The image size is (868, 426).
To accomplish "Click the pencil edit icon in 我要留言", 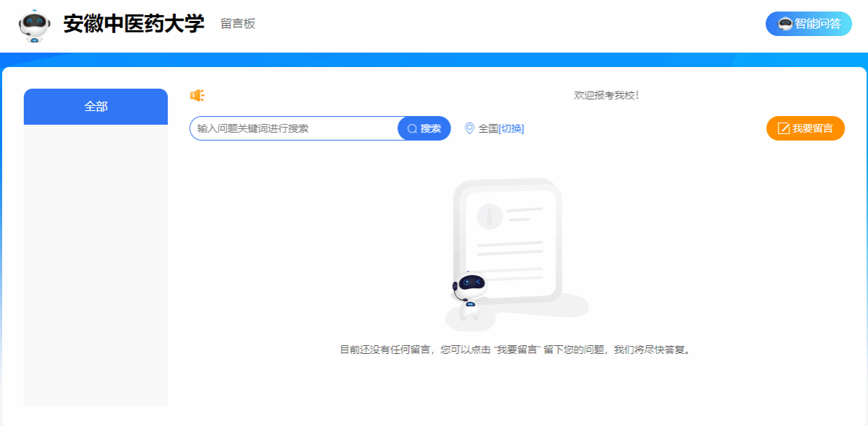I will (x=784, y=129).
